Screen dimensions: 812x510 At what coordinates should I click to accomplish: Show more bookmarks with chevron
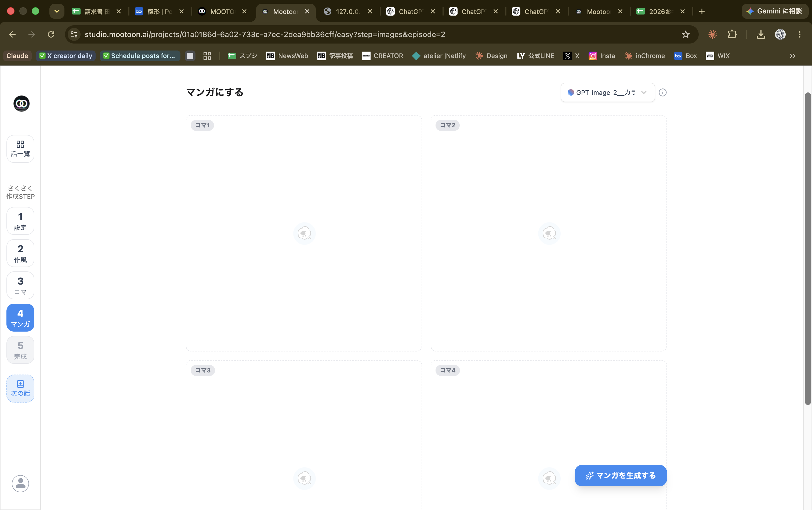792,56
